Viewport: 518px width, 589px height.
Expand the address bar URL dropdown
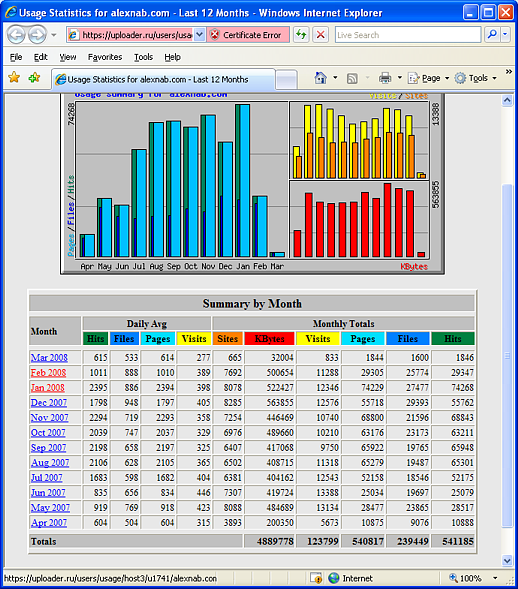point(199,35)
